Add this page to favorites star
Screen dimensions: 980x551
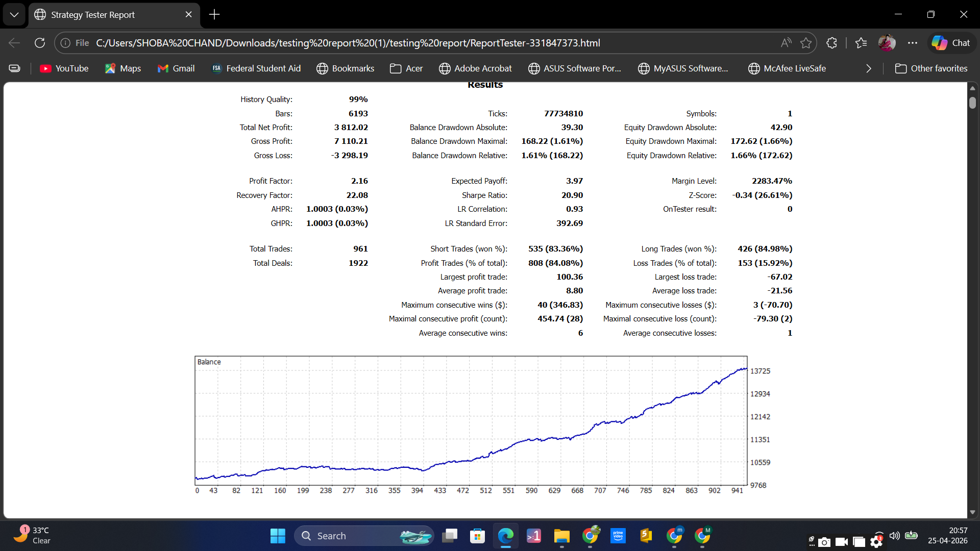click(x=806, y=43)
